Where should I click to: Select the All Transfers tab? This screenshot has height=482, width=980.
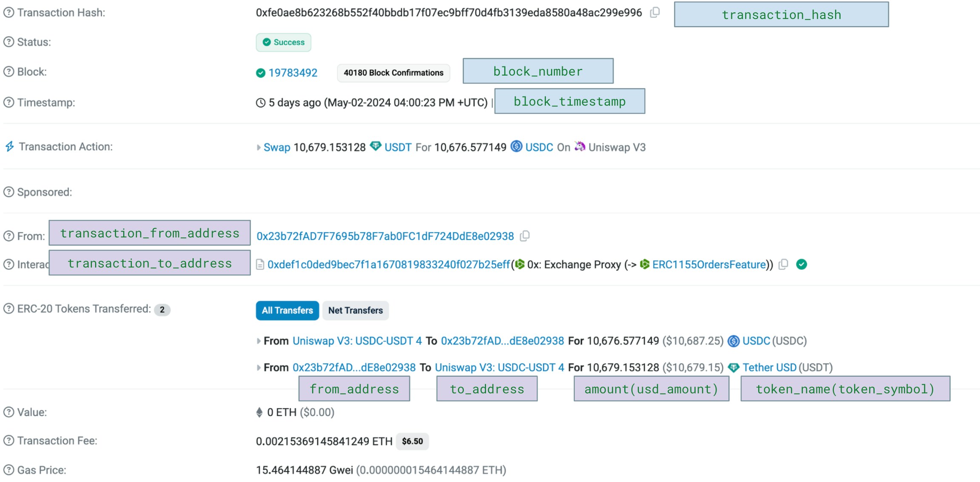click(x=287, y=310)
